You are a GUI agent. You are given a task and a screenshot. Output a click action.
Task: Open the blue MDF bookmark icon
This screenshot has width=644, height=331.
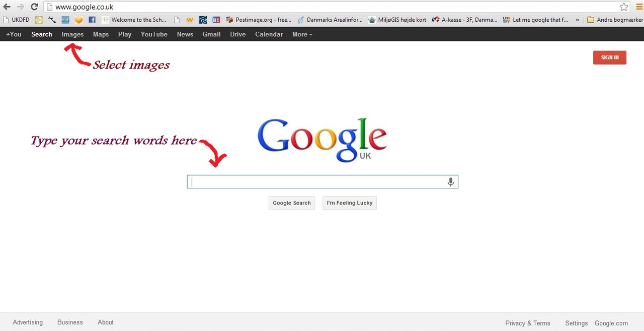[x=65, y=20]
